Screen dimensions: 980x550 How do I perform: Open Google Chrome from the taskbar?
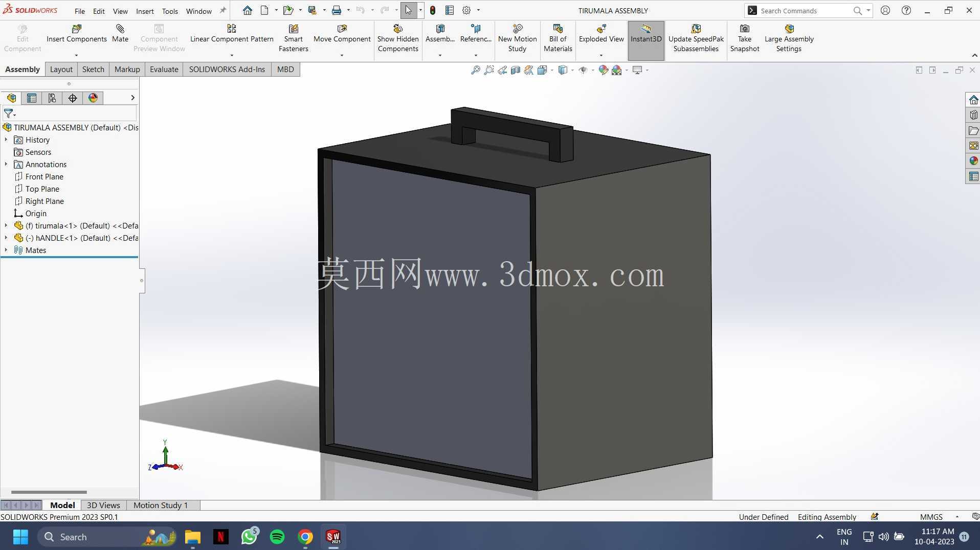click(305, 537)
